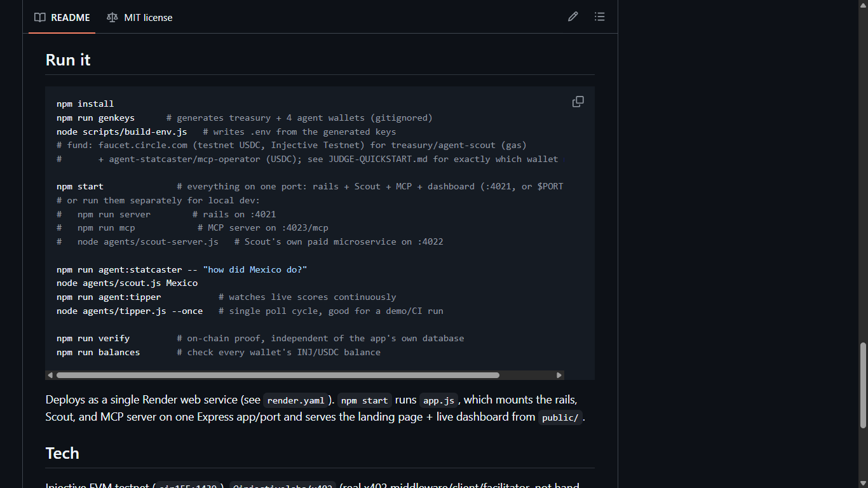
Task: Click the "npm run verify" command text
Action: [93, 338]
